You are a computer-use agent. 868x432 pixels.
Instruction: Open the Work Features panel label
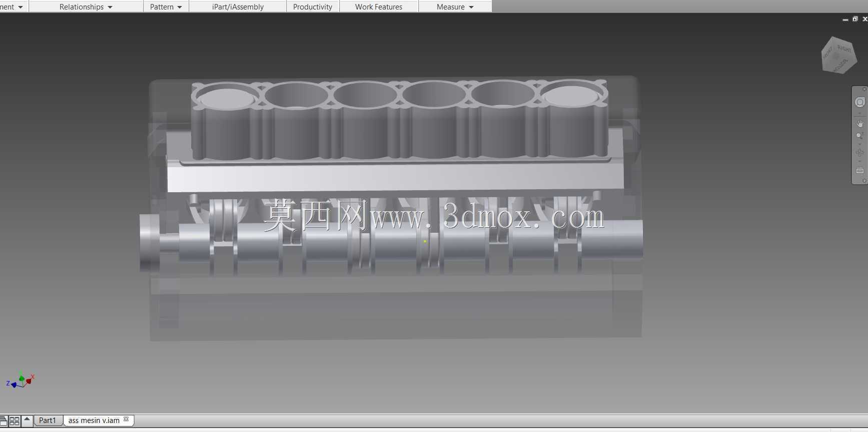click(379, 7)
